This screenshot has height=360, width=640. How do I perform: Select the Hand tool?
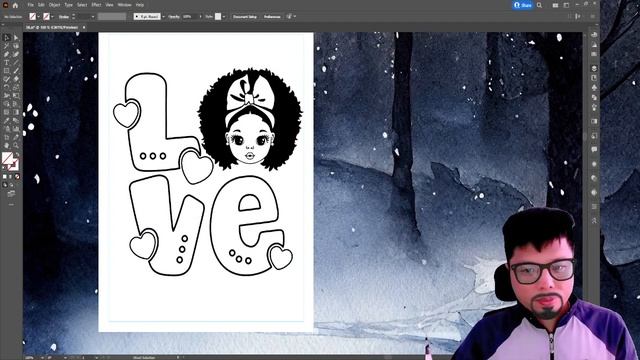click(x=7, y=144)
